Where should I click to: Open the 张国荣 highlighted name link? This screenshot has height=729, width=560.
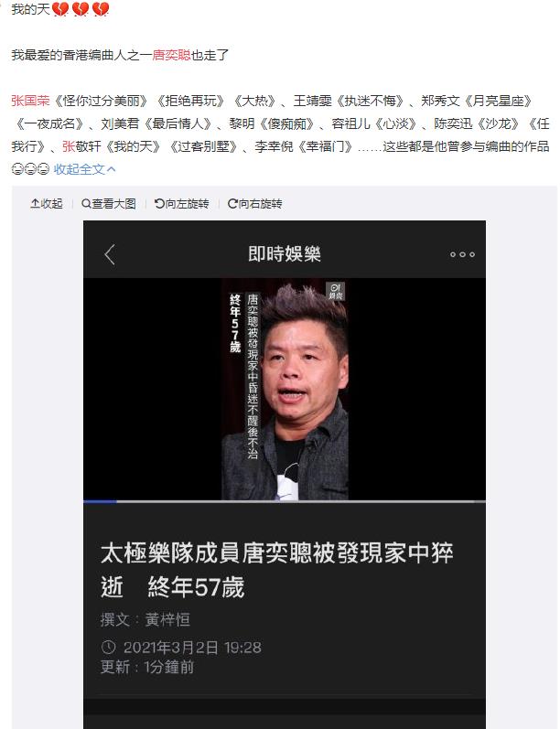(30, 101)
